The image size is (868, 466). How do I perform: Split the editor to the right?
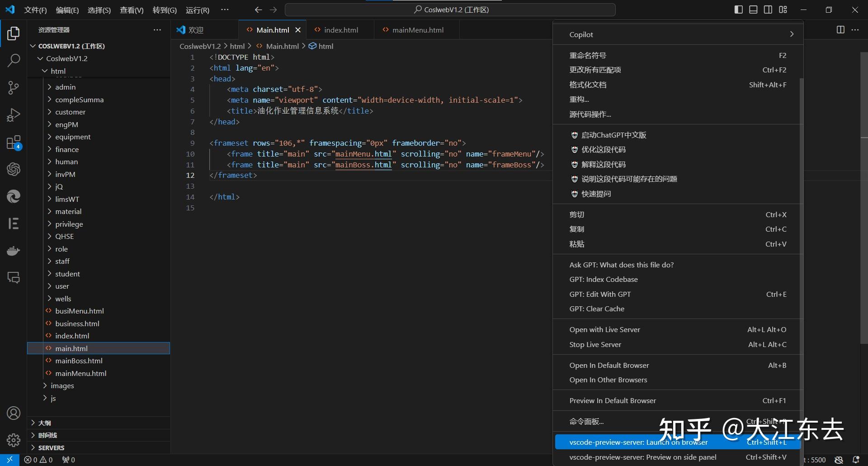840,29
